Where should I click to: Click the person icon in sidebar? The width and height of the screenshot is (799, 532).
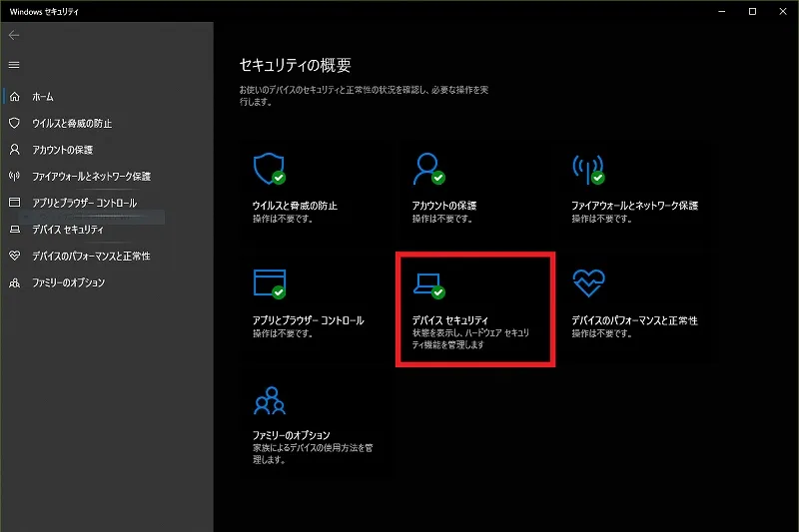(x=15, y=149)
